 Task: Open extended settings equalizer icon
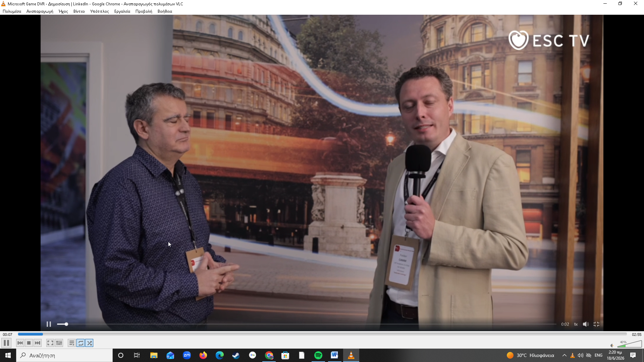(59, 343)
